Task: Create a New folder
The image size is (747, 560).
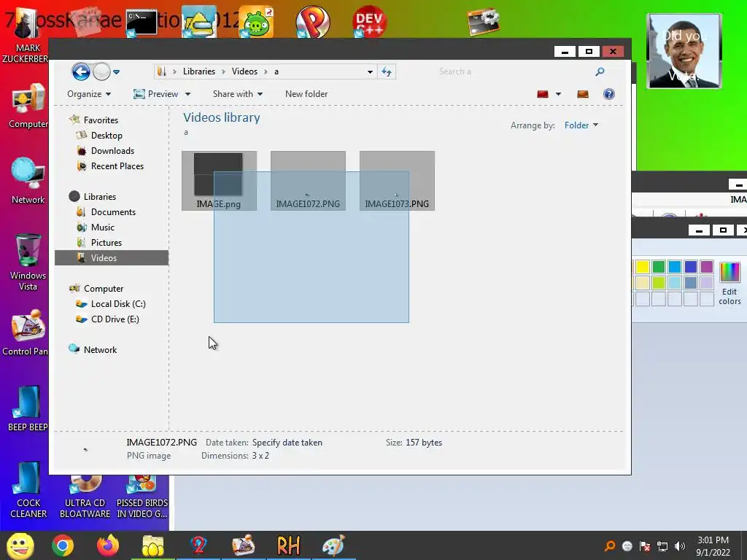Action: [306, 94]
